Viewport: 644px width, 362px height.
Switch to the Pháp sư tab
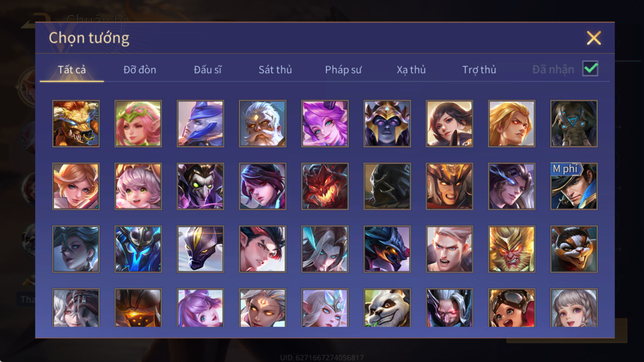tap(343, 70)
